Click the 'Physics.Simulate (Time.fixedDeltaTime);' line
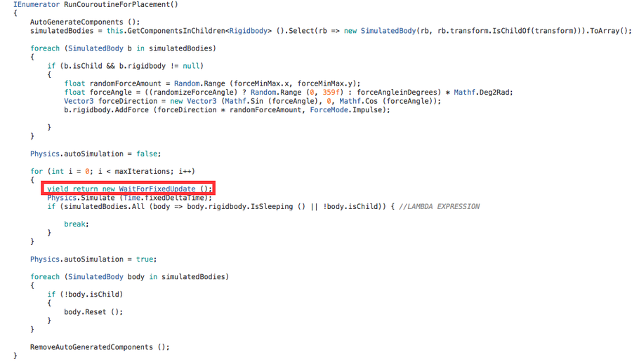Image resolution: width=639 pixels, height=364 pixels. click(130, 198)
